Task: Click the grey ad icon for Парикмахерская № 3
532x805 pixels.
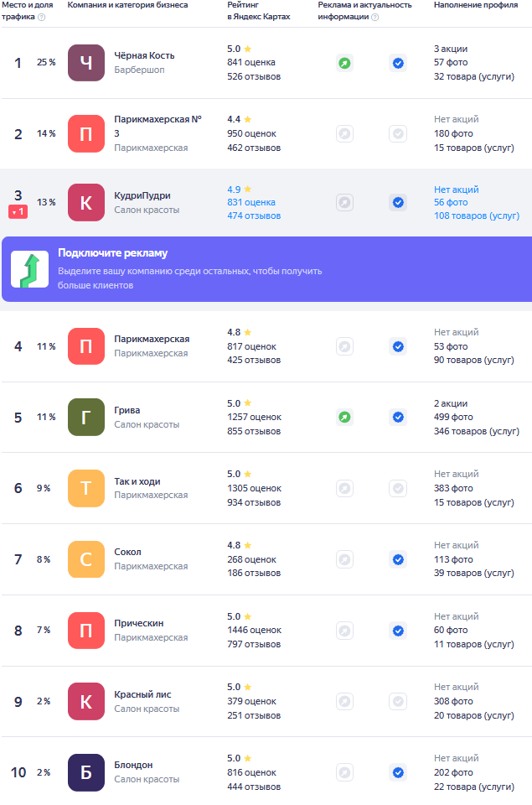Action: (x=344, y=134)
